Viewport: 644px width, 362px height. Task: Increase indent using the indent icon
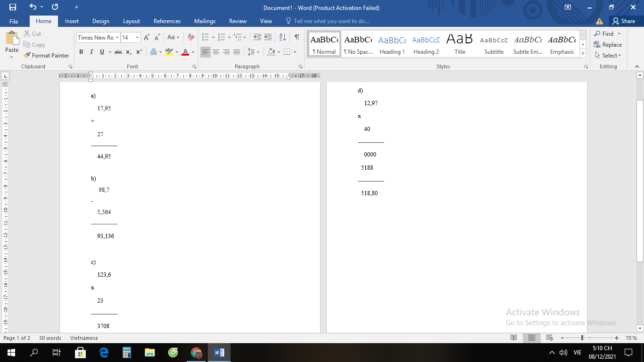click(x=268, y=37)
